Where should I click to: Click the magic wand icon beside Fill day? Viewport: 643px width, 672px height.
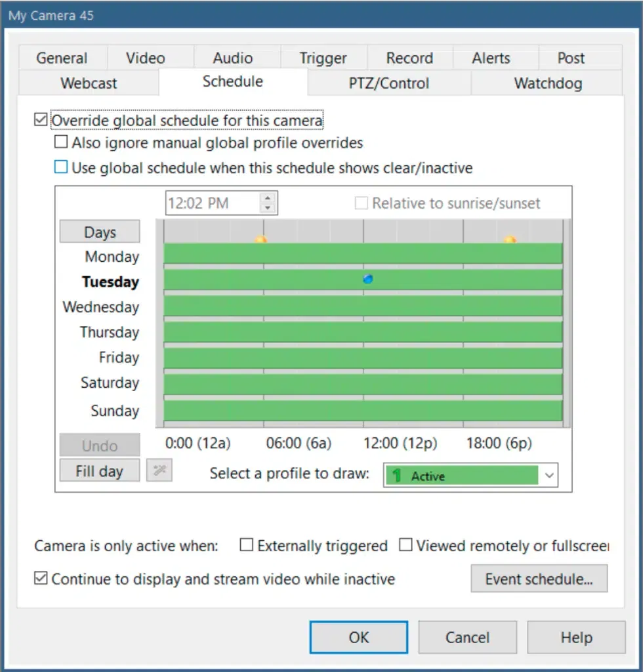click(159, 471)
